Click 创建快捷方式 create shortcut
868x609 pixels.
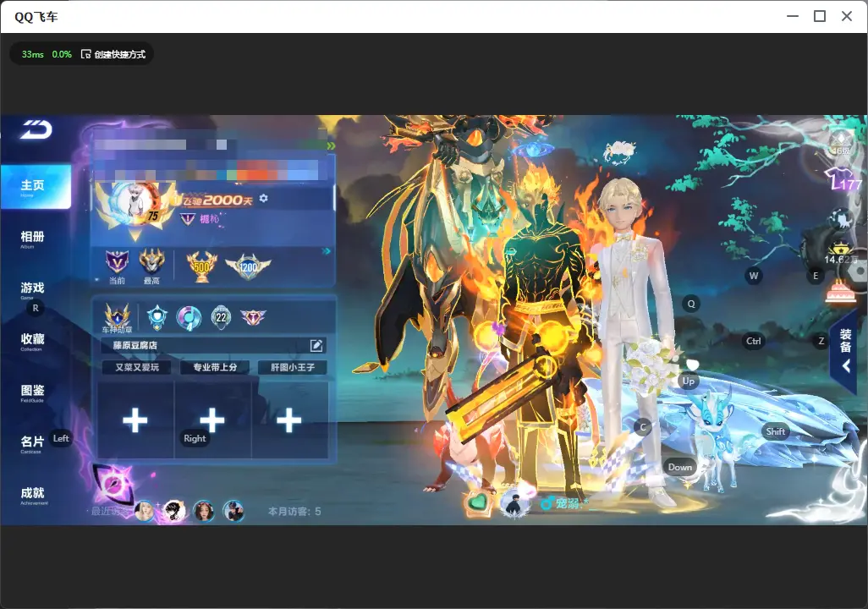click(x=113, y=54)
